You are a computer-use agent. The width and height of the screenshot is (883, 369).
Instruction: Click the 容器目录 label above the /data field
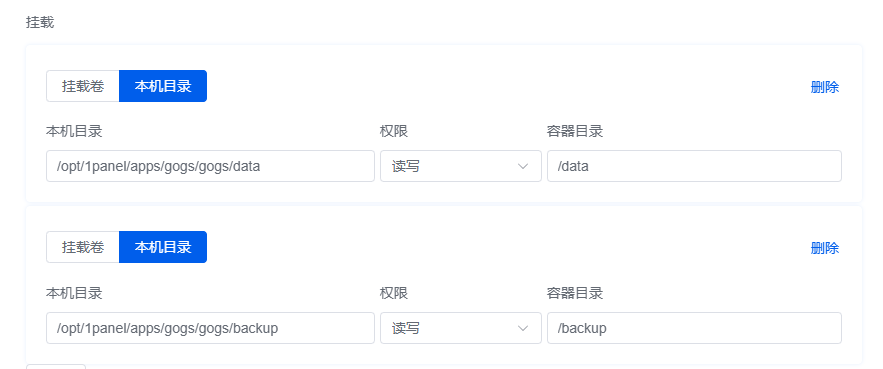coord(574,132)
